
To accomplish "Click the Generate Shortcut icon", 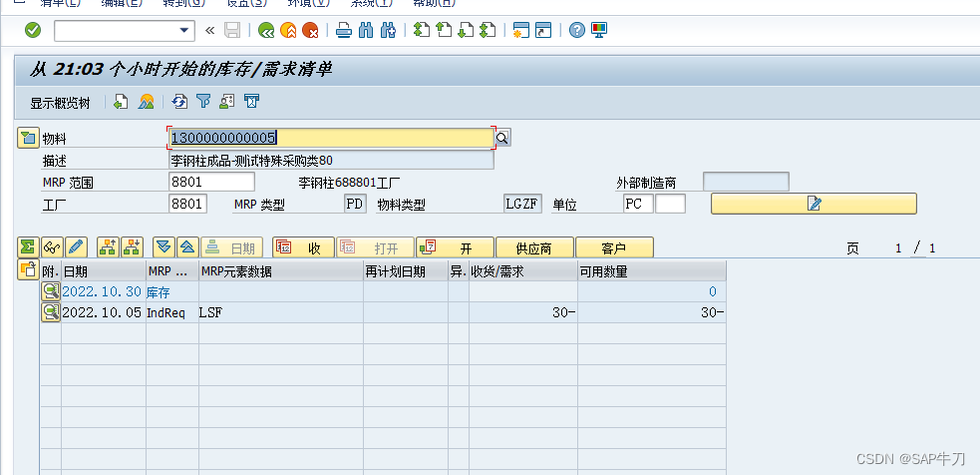I will (x=543, y=30).
